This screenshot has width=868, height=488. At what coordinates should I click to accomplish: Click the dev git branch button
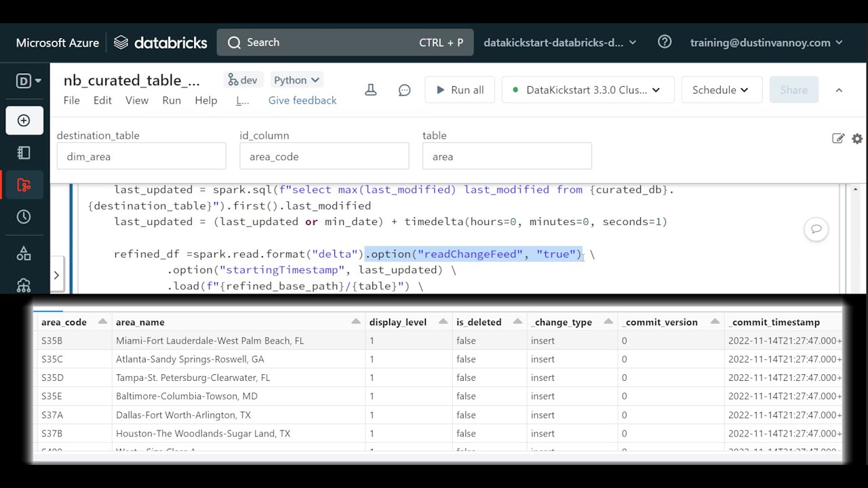(242, 80)
